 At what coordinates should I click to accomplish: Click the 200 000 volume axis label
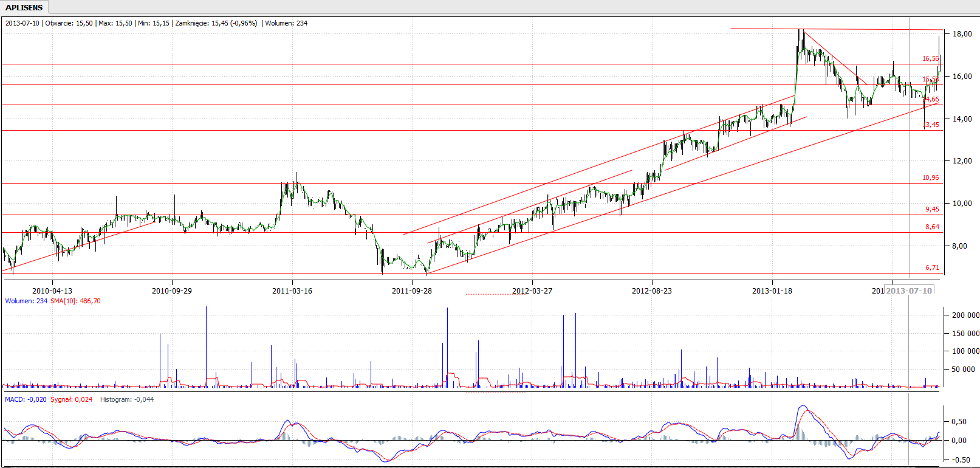click(965, 315)
